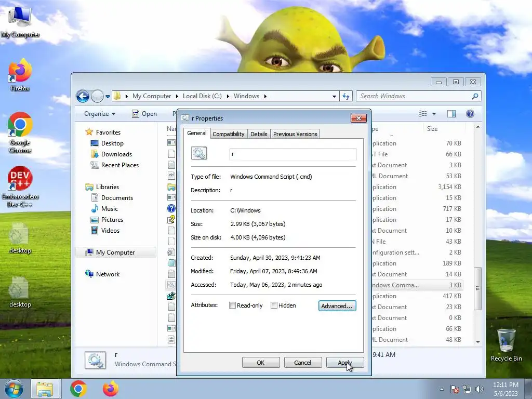Open the Documents library

point(112,198)
